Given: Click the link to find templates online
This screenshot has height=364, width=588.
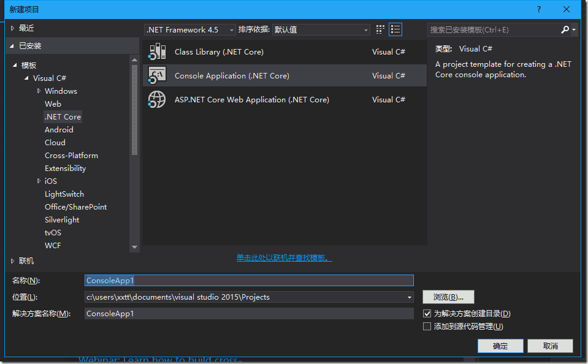Looking at the screenshot, I should click(283, 258).
